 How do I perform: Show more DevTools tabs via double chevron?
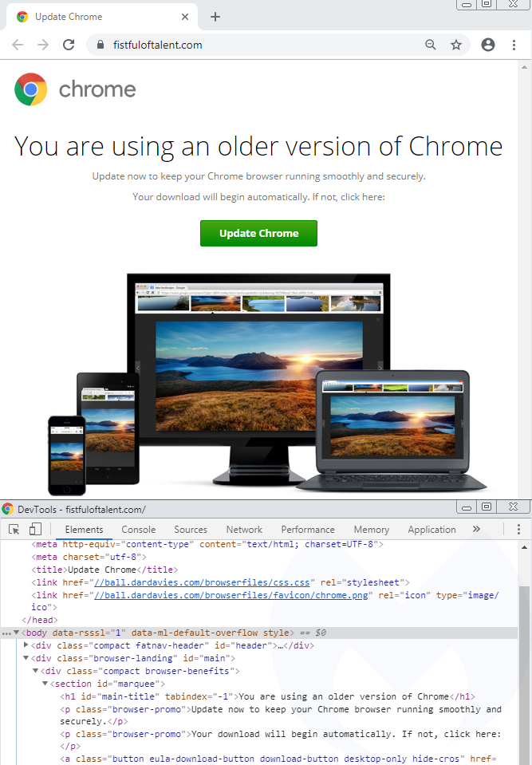[476, 530]
